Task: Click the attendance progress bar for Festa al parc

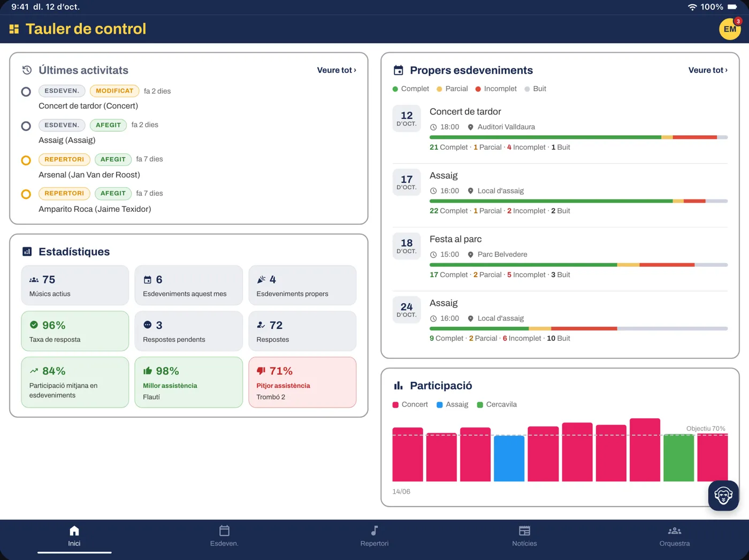Action: pos(578,265)
